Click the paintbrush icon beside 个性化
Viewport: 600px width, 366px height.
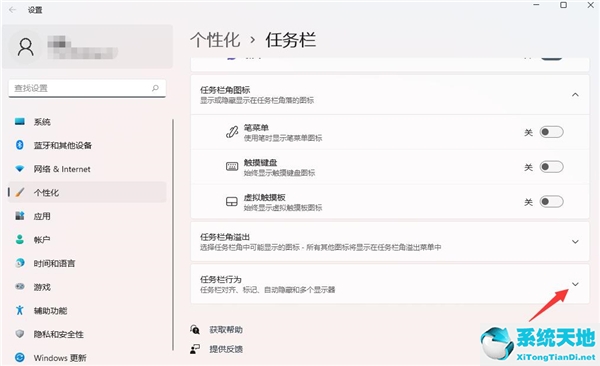tap(20, 192)
